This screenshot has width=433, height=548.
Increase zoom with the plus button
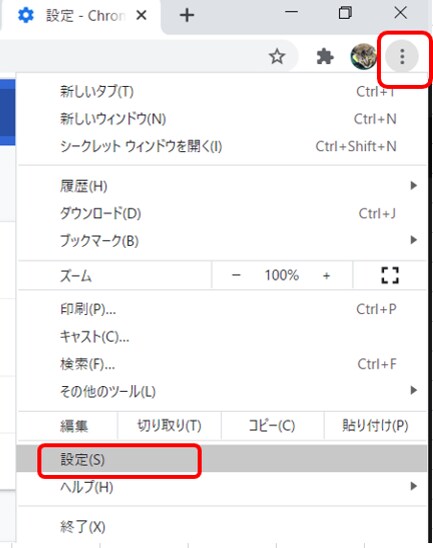pyautogui.click(x=326, y=276)
